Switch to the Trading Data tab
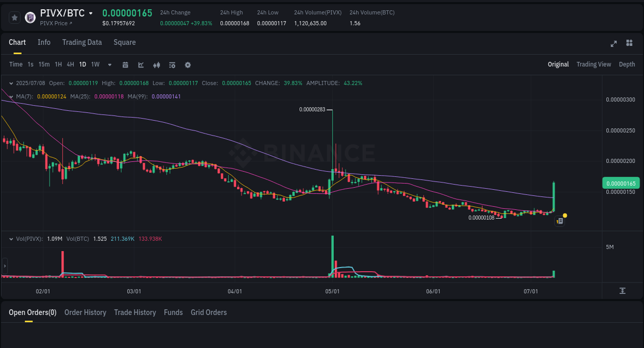Screen dimensions: 644x348 click(x=82, y=42)
